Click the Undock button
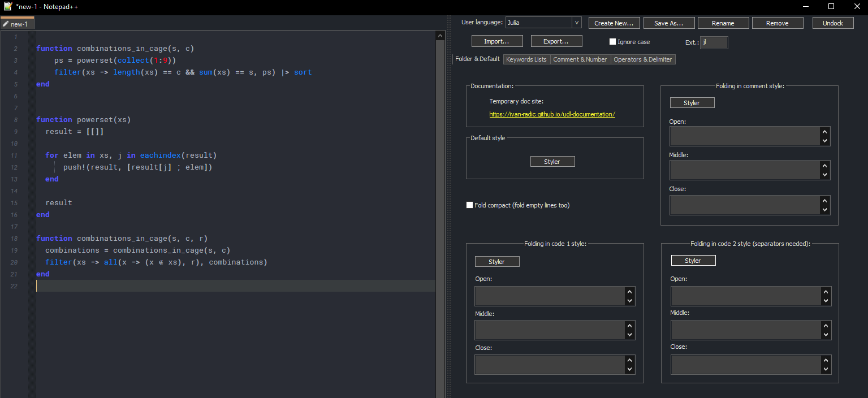868x398 pixels. tap(833, 23)
